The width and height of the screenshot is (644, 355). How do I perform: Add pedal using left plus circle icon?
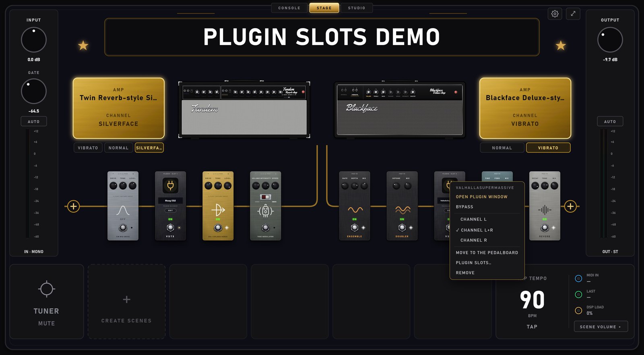[73, 206]
